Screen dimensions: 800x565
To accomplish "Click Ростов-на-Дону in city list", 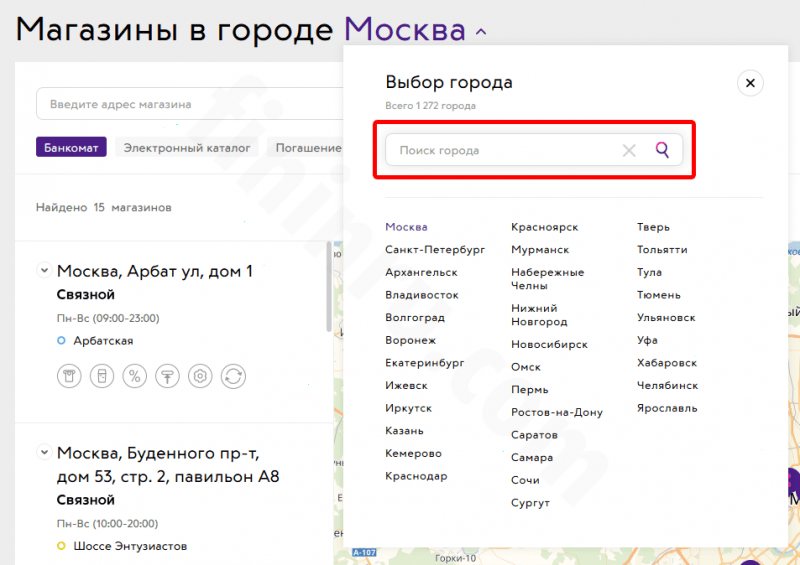I will click(x=557, y=412).
